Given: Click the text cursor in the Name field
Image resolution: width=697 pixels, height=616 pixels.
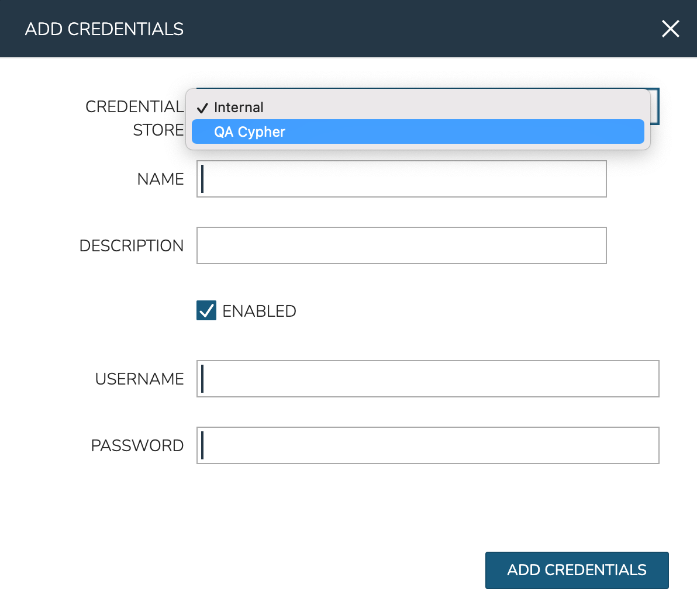Looking at the screenshot, I should pos(202,179).
